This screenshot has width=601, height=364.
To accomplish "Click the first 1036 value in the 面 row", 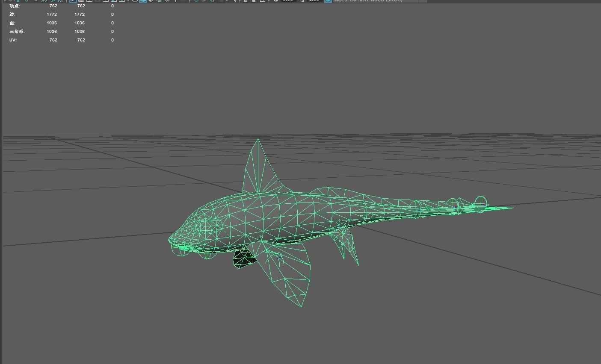I will click(x=52, y=23).
